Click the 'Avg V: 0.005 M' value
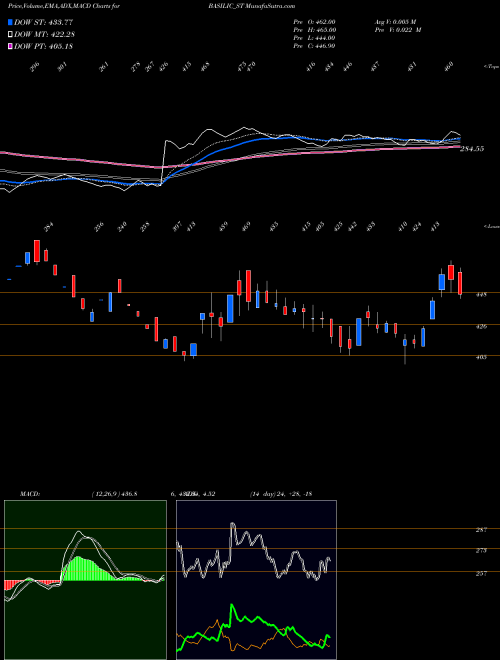The image size is (500, 660). pyautogui.click(x=395, y=22)
